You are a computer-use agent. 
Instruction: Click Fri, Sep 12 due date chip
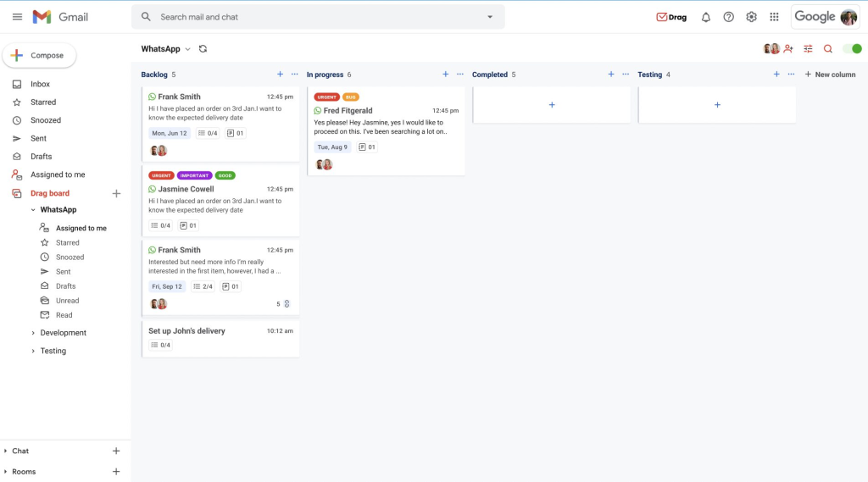tap(167, 286)
